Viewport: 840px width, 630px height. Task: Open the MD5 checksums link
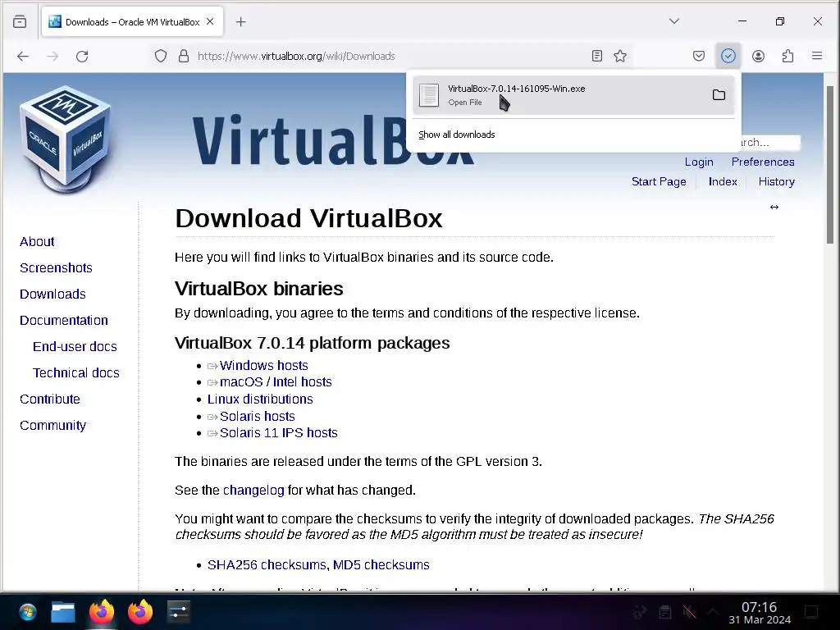(x=381, y=564)
